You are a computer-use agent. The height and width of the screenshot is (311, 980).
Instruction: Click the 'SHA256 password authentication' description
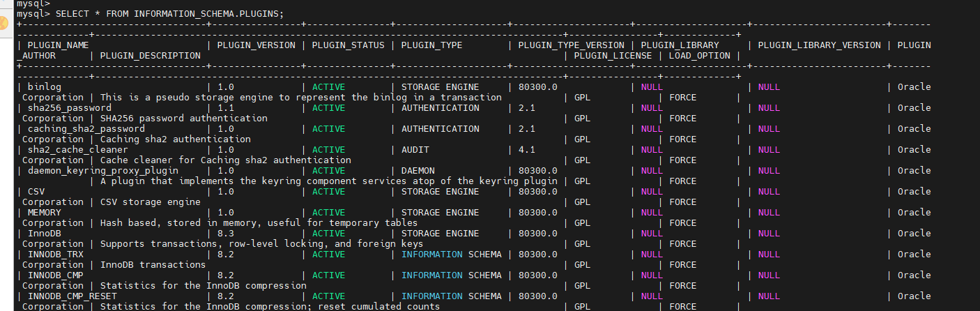(x=184, y=119)
